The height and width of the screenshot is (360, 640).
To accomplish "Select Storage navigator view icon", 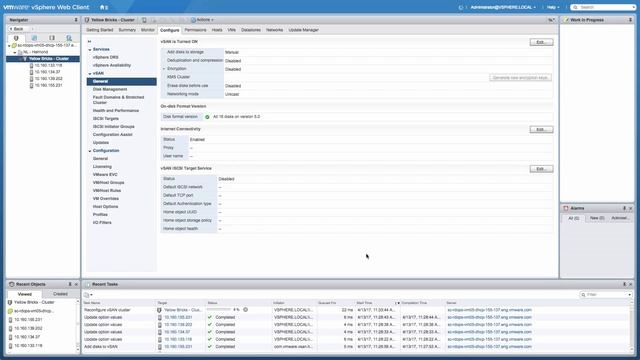I will click(x=52, y=38).
